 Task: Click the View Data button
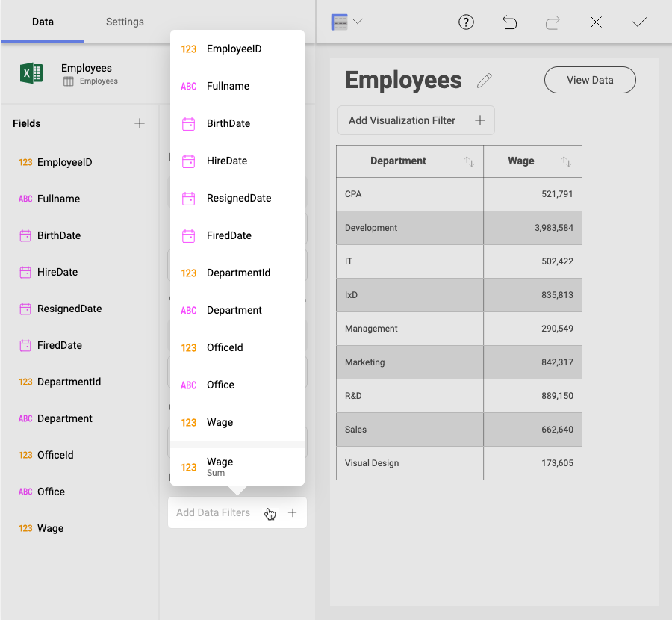tap(590, 80)
